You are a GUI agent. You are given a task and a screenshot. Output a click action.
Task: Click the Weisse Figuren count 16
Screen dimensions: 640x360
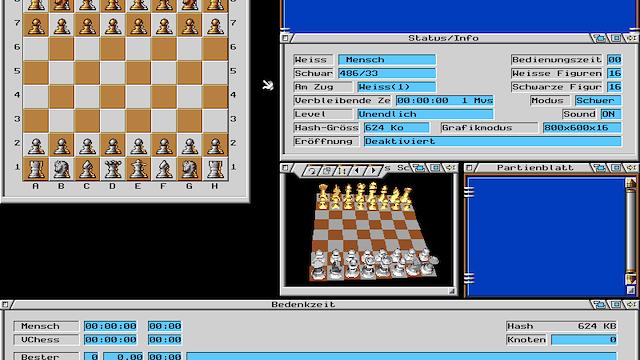[x=614, y=73]
